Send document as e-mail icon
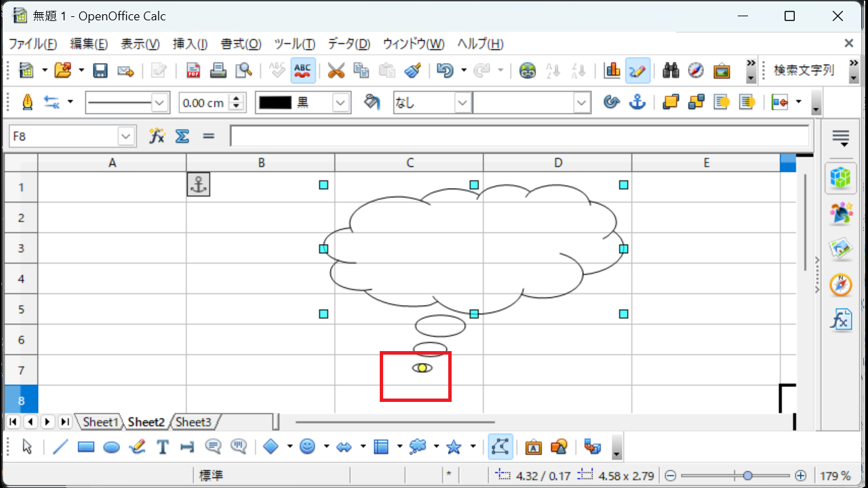The image size is (868, 488). click(x=125, y=70)
